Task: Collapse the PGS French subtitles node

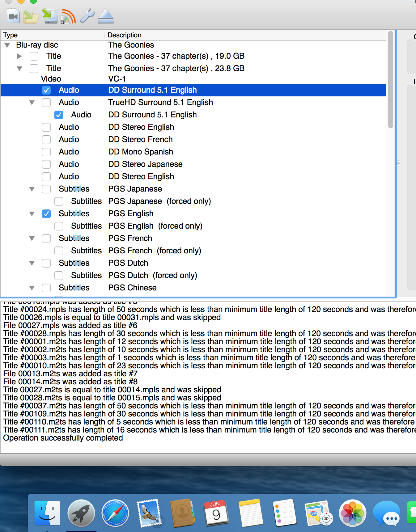Action: [x=32, y=239]
